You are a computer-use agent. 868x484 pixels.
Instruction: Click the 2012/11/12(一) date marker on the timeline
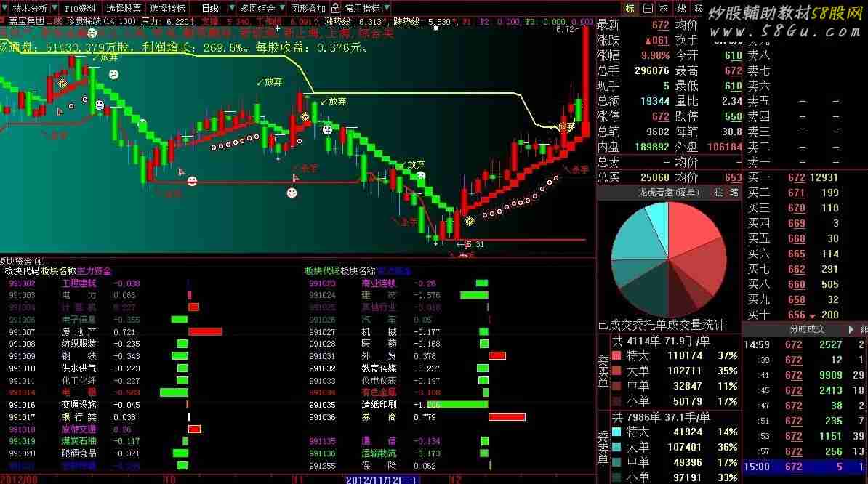point(382,480)
